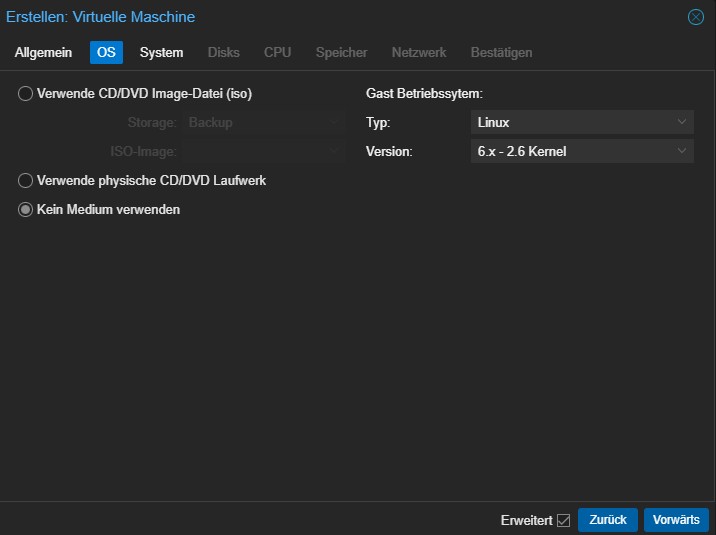This screenshot has height=535, width=716.
Task: Switch to the Allgemein tab
Action: tap(43, 52)
